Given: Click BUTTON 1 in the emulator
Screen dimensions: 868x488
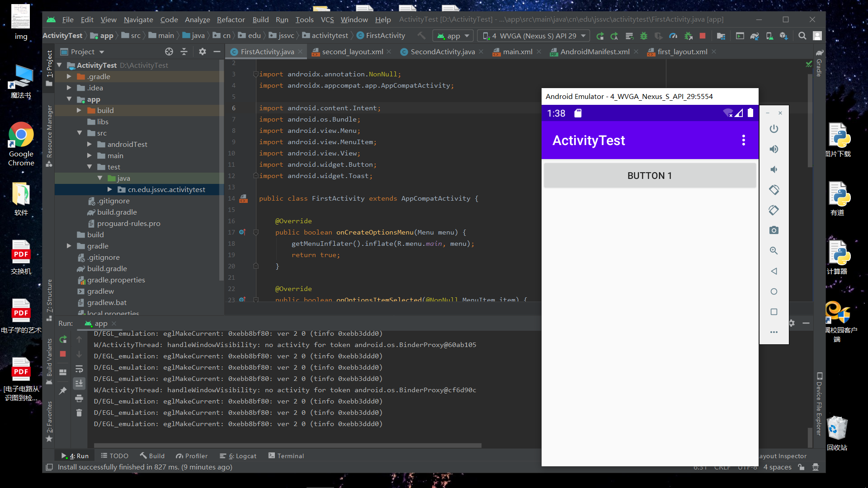Looking at the screenshot, I should pyautogui.click(x=650, y=175).
